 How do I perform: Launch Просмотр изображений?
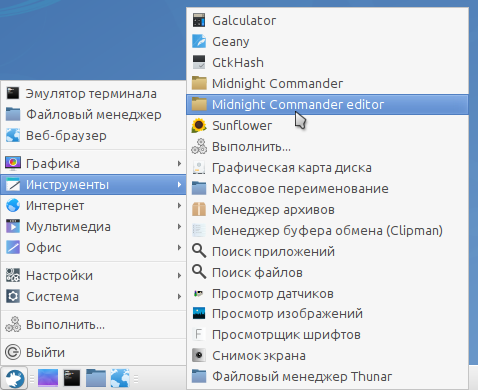[327, 314]
